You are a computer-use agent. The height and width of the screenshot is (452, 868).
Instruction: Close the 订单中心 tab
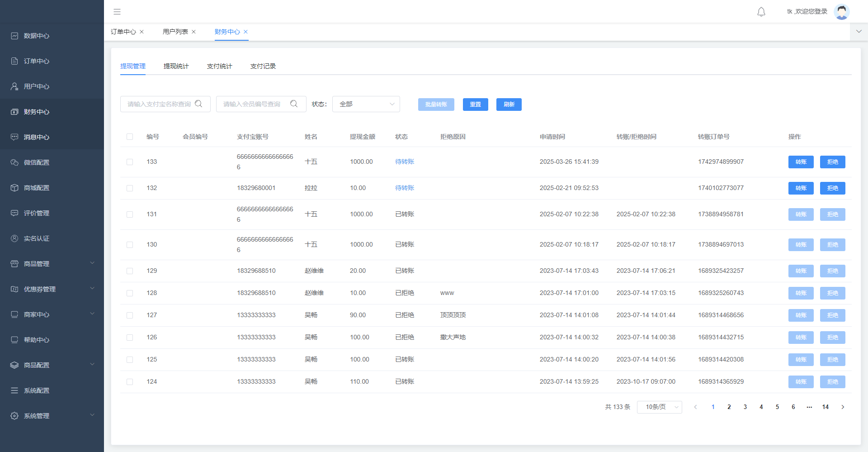click(142, 32)
